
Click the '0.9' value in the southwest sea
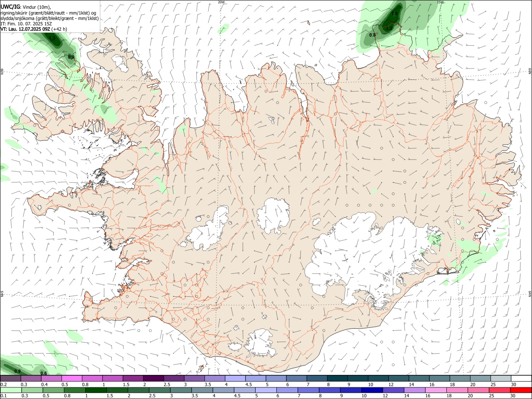[x=18, y=371]
